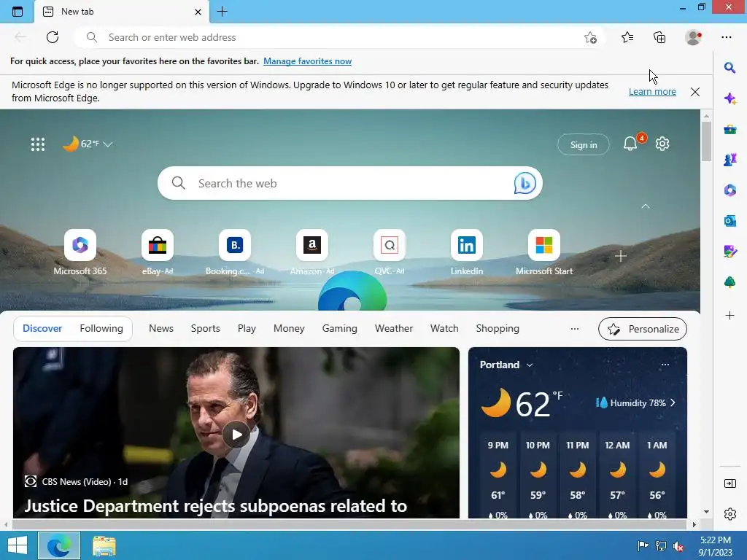The image size is (747, 560).
Task: Add this page to favorites star icon
Action: coord(590,37)
